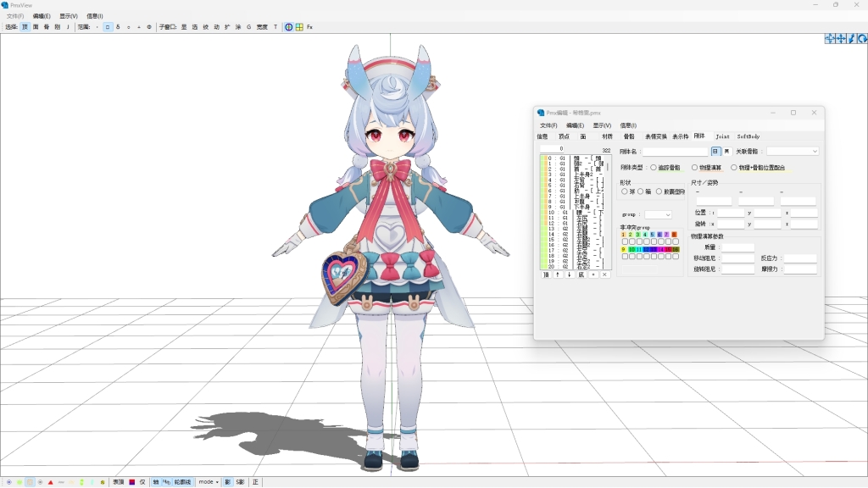Viewport: 868px width, 488px height.
Task: Select the 球 sphere shape radio
Action: (x=625, y=191)
